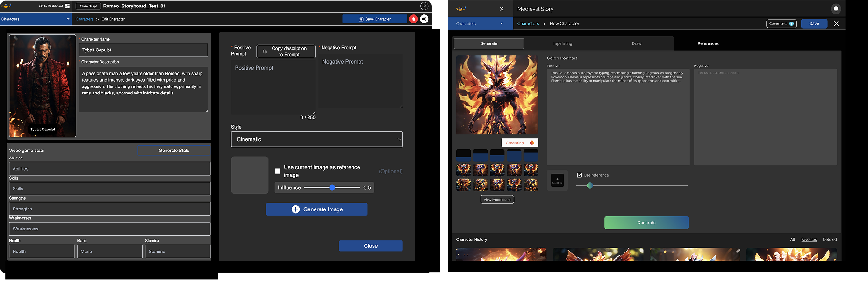Click the plus Select file upload tile
Screen dimensions: 868x295
click(557, 180)
